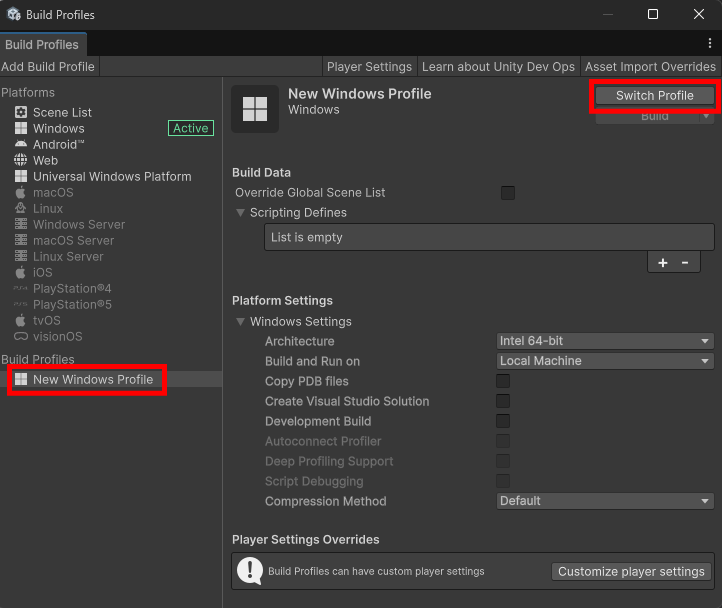Viewport: 722px width, 608px height.
Task: Open the Architecture dropdown
Action: pos(605,341)
